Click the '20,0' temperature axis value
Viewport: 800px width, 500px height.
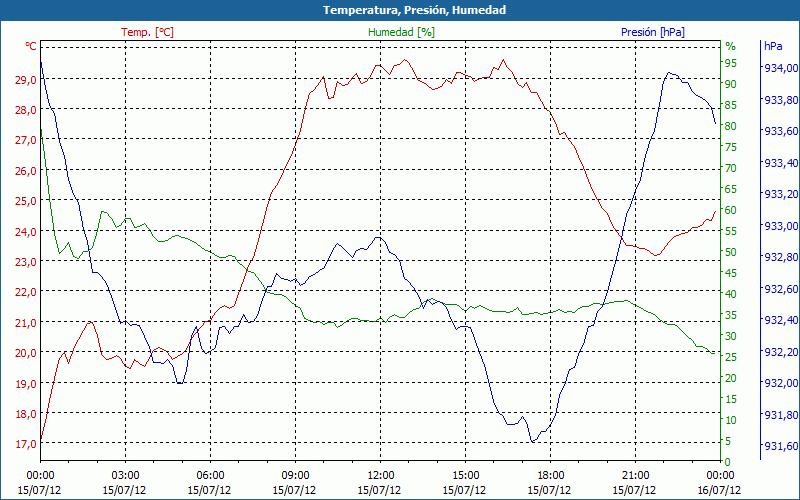[26, 353]
